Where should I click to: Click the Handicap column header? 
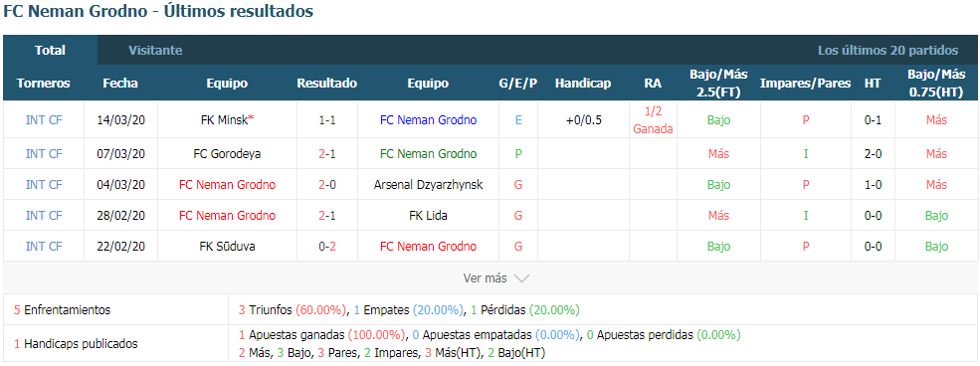583,84
